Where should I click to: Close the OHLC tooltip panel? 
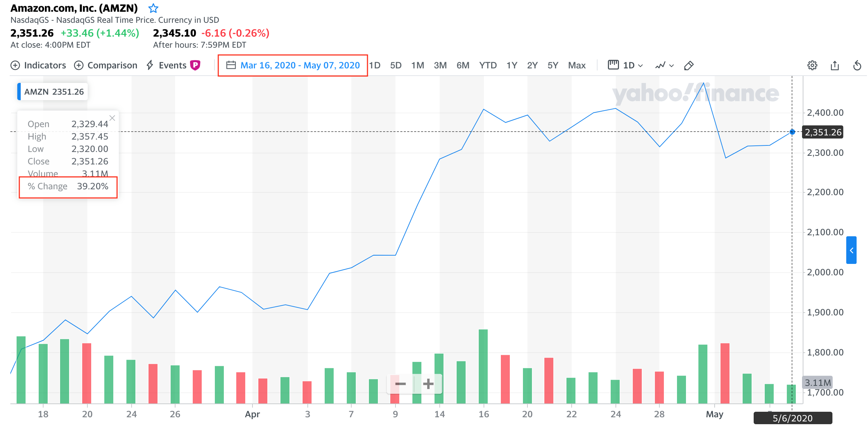pos(112,118)
